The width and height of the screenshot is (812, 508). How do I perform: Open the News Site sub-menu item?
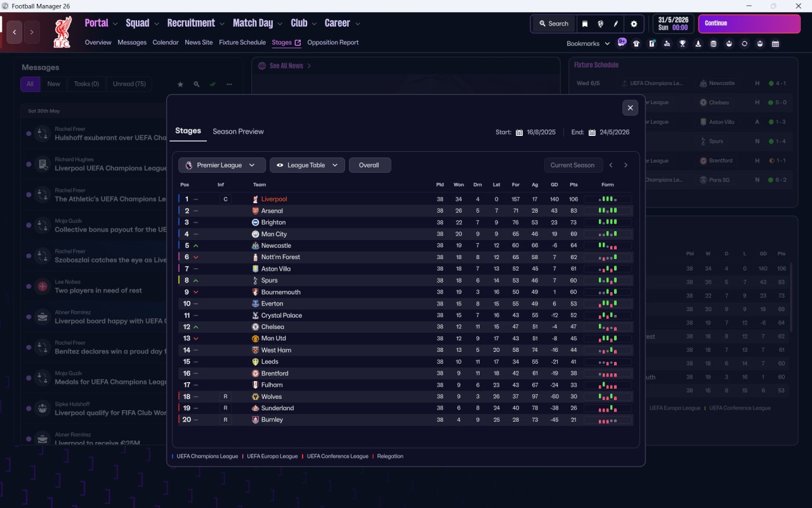pos(199,43)
